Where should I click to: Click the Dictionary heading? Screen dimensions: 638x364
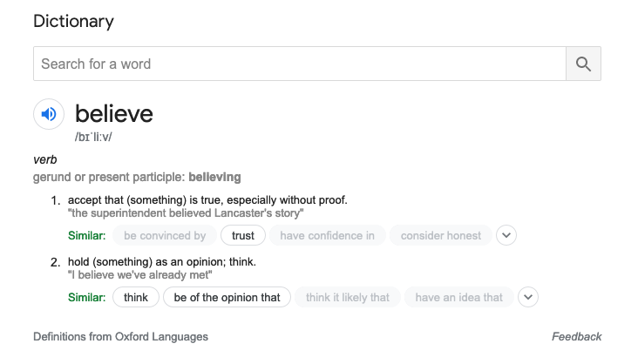73,21
